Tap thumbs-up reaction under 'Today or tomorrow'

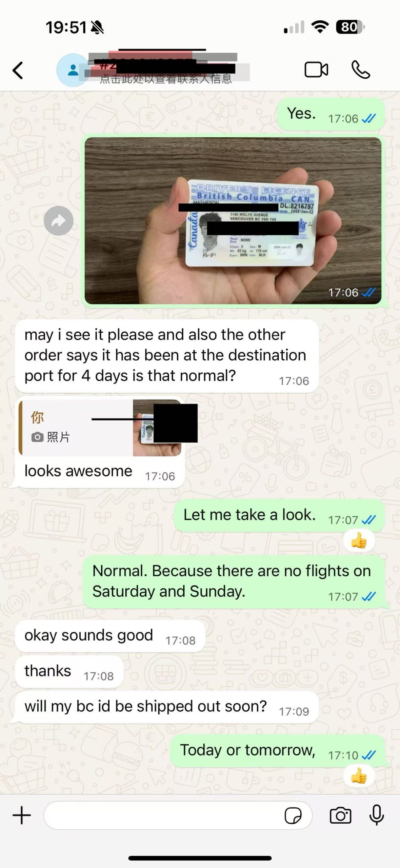[359, 776]
